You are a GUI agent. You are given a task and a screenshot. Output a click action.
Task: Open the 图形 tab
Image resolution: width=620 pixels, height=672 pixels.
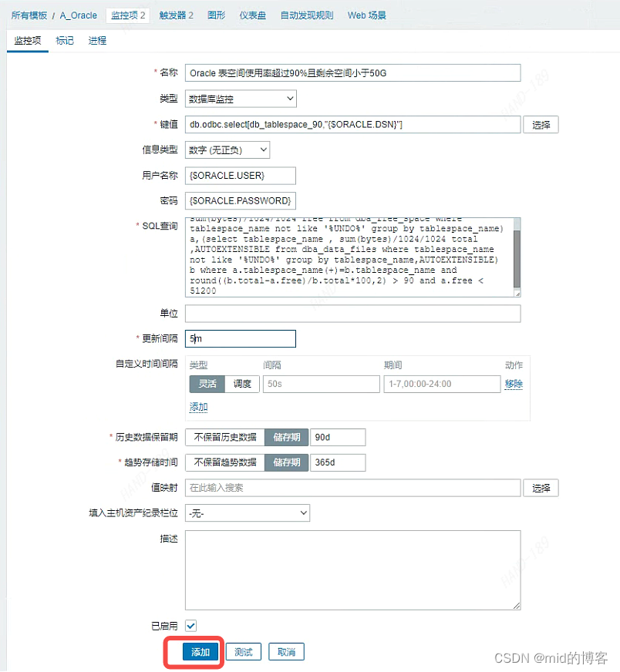tap(216, 15)
